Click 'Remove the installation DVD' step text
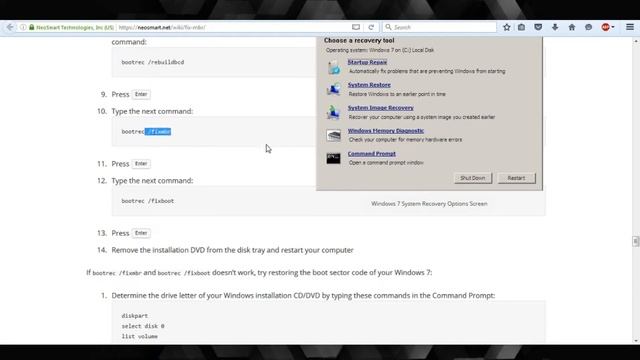This screenshot has height=360, width=640. tap(232, 250)
